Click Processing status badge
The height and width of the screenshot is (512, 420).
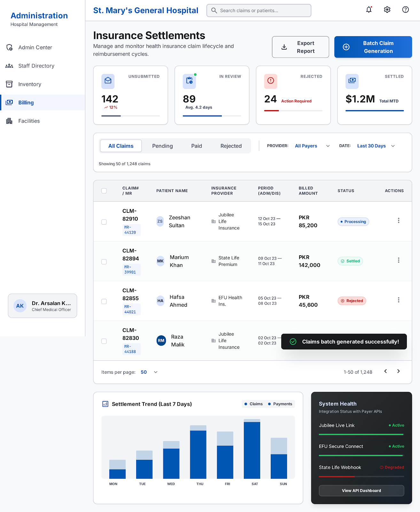tap(353, 222)
